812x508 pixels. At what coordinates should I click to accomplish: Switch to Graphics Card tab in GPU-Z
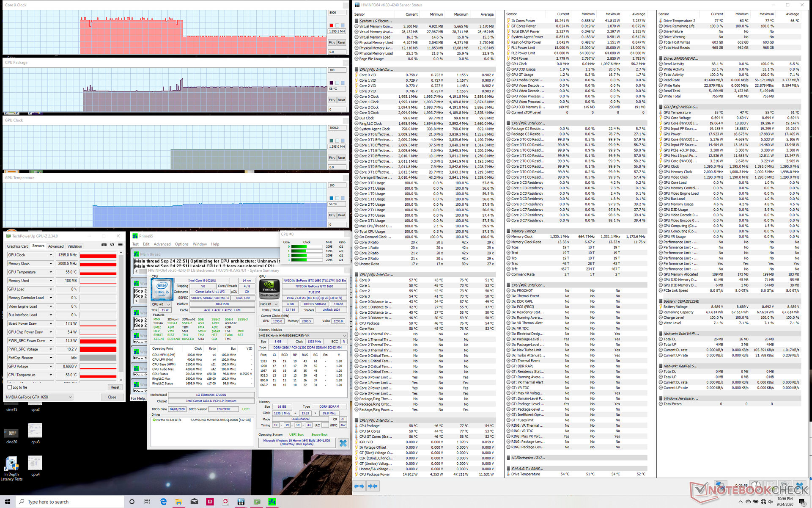tap(18, 246)
